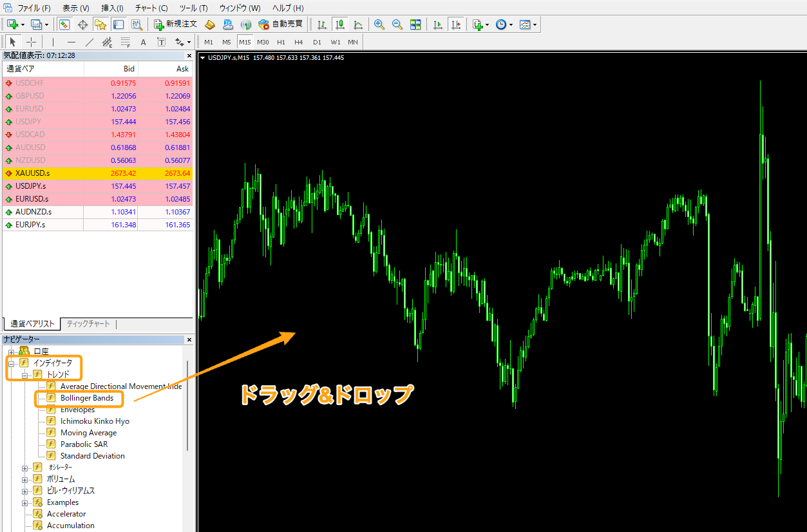
Task: Toggle 自動売買 auto trading button
Action: point(281,24)
